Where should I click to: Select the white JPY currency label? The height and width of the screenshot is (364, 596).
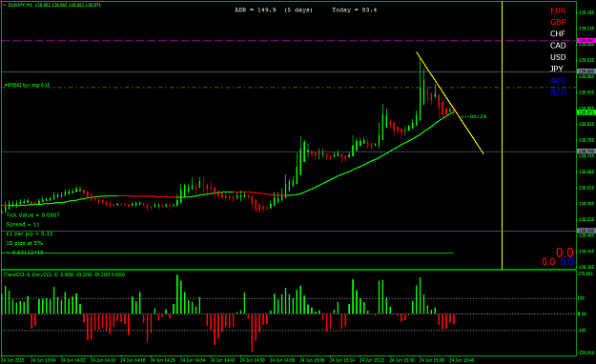pos(557,69)
